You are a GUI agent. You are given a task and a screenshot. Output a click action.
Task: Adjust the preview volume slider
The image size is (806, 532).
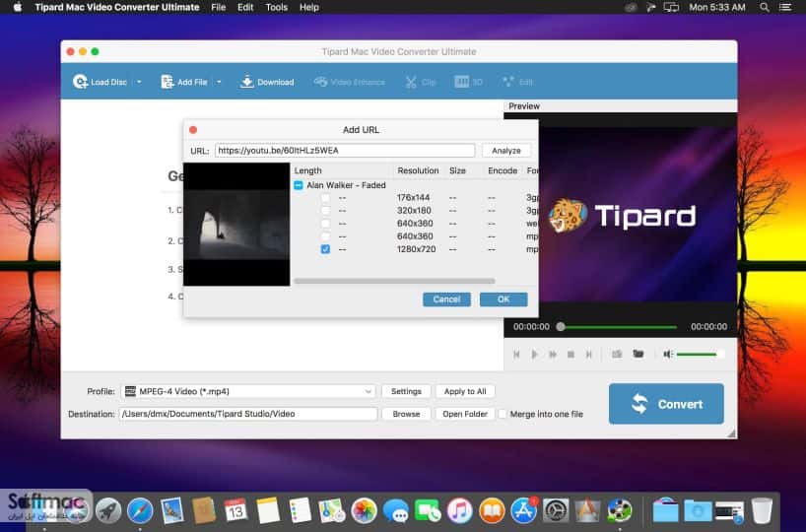point(701,354)
